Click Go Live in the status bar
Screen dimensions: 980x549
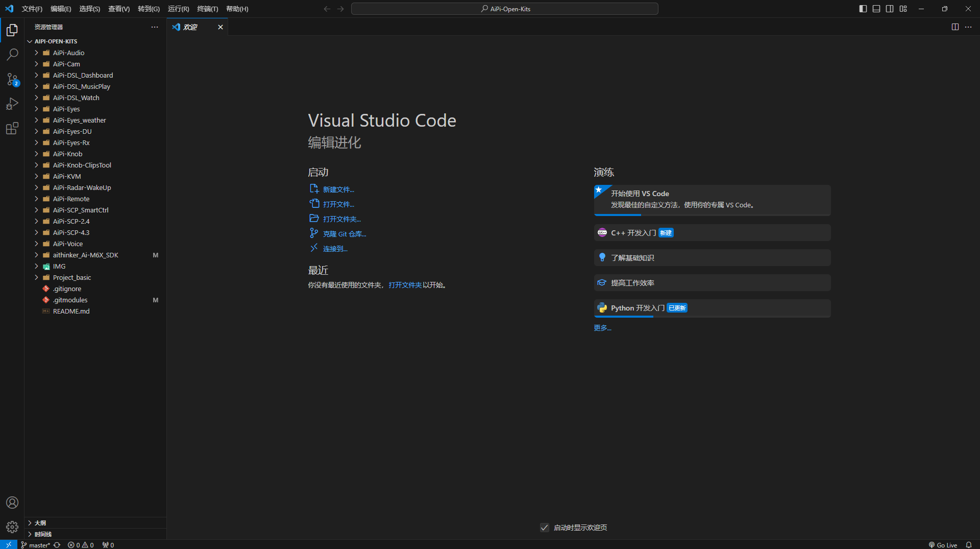pos(943,545)
